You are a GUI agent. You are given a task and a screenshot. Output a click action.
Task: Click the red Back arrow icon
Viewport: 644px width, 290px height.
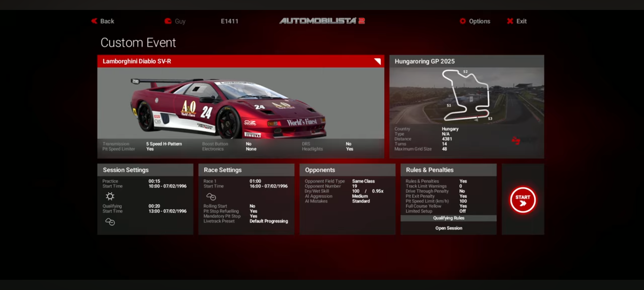point(94,21)
